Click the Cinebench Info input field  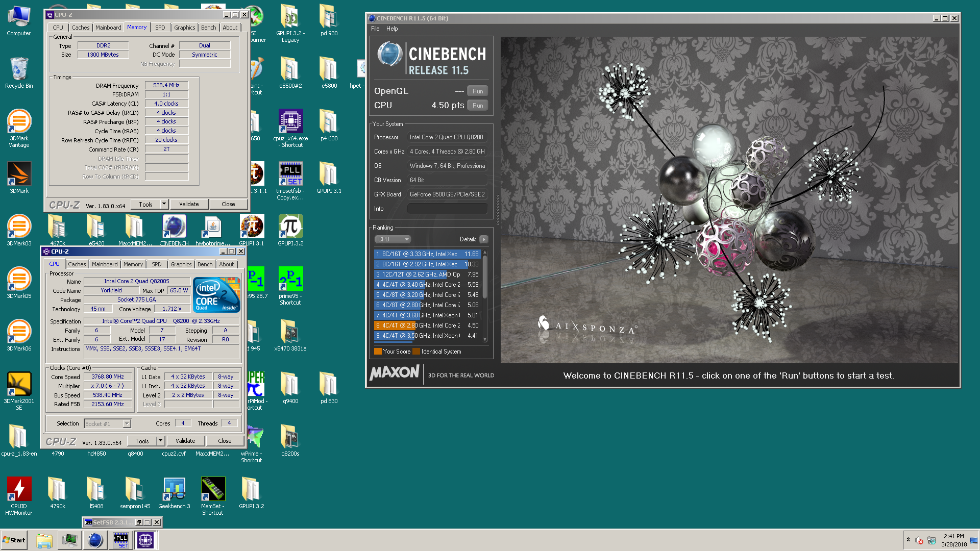click(448, 209)
